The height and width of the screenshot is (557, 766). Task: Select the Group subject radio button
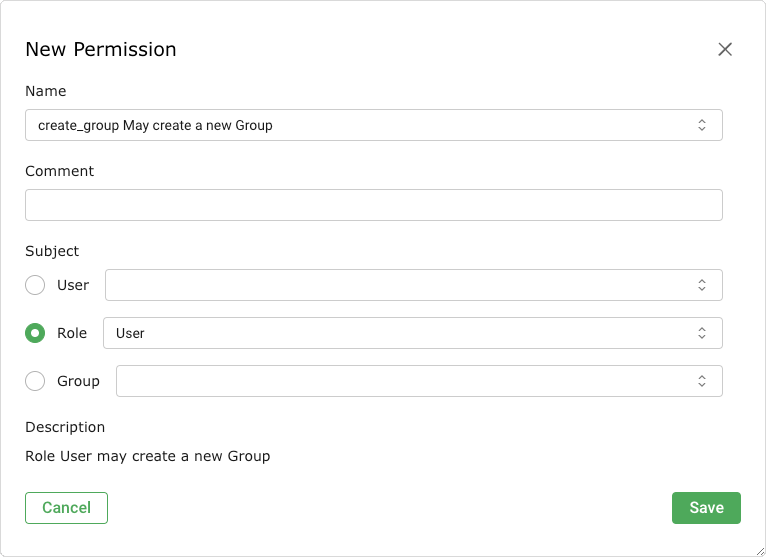35,381
